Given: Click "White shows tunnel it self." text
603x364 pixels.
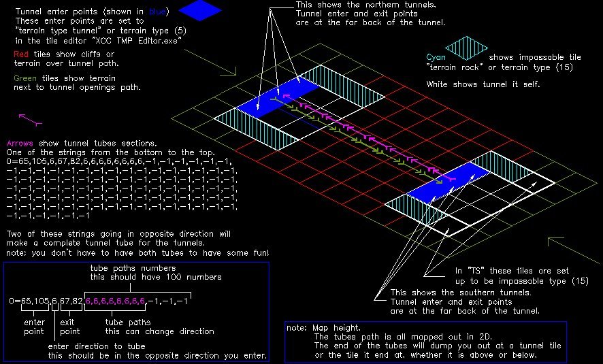Looking at the screenshot, I should point(483,84).
